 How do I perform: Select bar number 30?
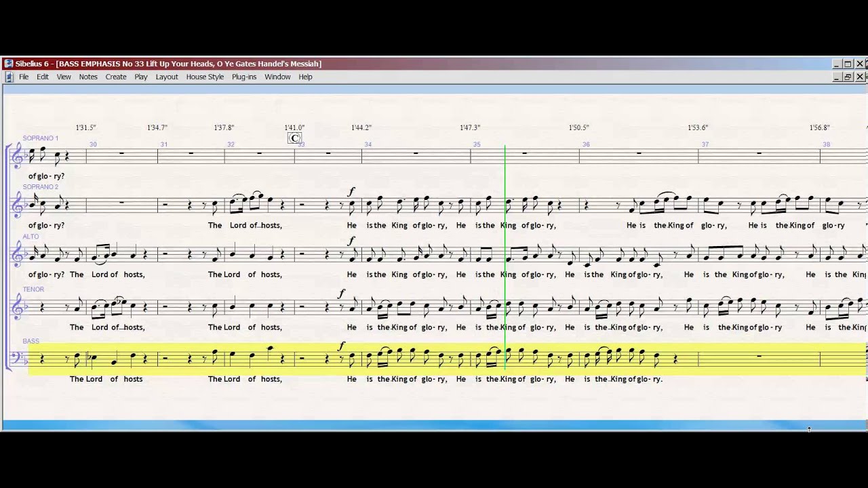pyautogui.click(x=93, y=144)
